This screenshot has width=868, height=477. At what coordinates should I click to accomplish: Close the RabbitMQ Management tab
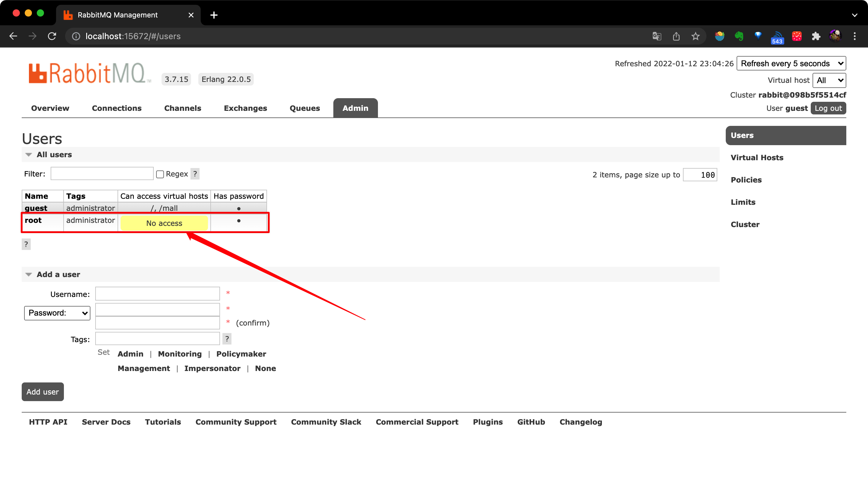coord(191,15)
